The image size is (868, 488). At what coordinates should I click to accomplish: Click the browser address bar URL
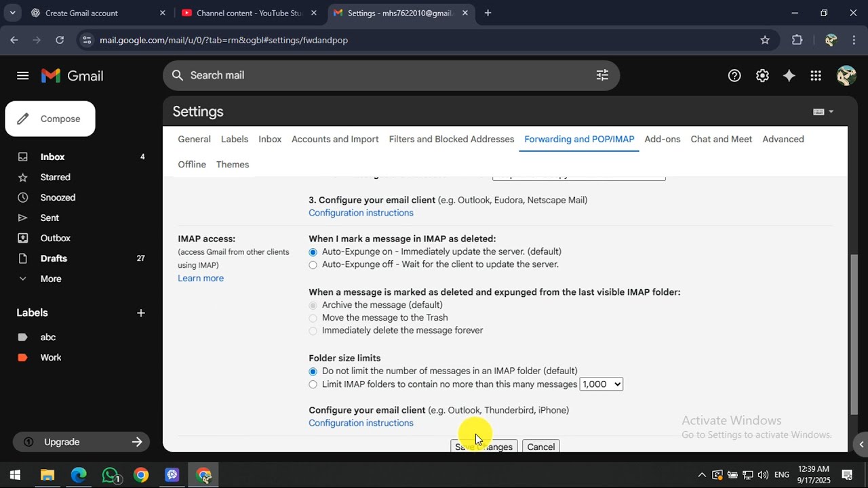[x=224, y=40]
